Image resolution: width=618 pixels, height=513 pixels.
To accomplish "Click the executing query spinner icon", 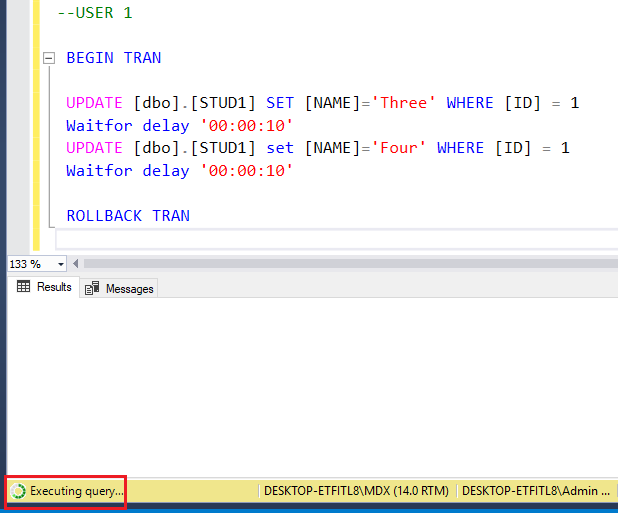I will (x=18, y=491).
